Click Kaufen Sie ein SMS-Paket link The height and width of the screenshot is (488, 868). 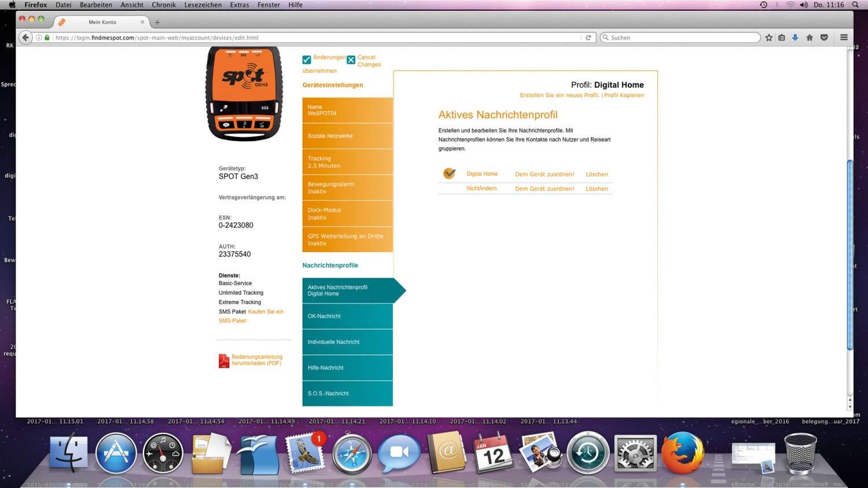click(x=251, y=316)
